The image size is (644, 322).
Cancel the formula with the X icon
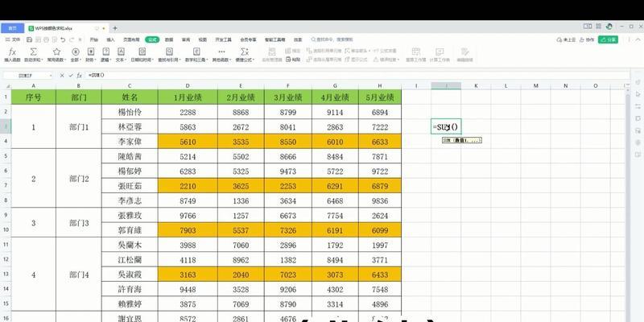pos(62,76)
